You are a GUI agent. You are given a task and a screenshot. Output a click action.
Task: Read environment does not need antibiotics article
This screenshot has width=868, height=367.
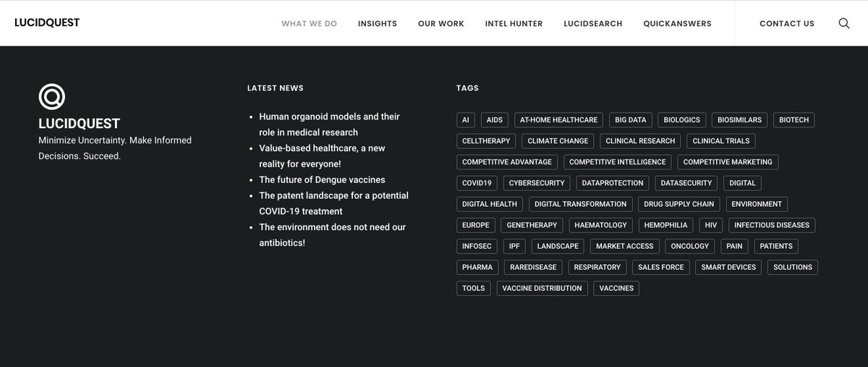tap(332, 235)
